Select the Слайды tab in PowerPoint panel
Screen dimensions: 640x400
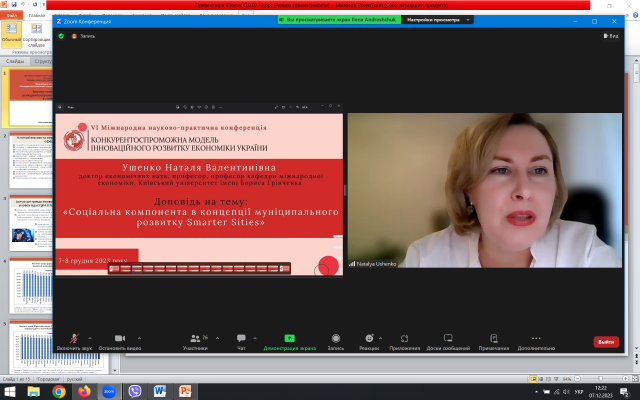coord(15,61)
